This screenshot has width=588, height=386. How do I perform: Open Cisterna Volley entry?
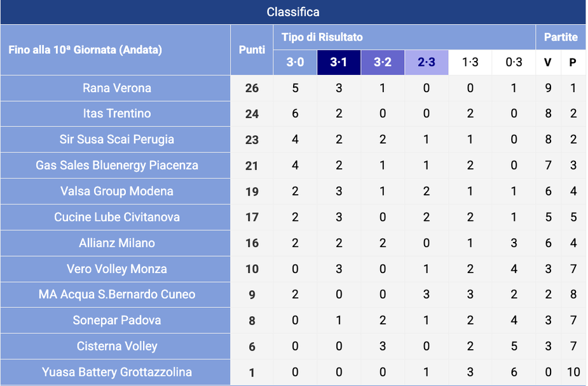click(x=117, y=347)
